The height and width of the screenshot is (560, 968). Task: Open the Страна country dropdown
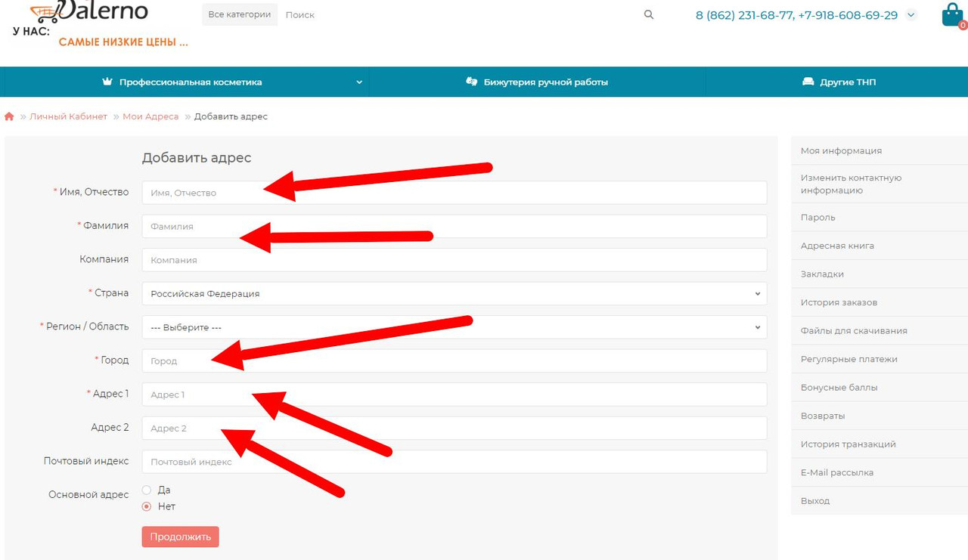pyautogui.click(x=455, y=293)
